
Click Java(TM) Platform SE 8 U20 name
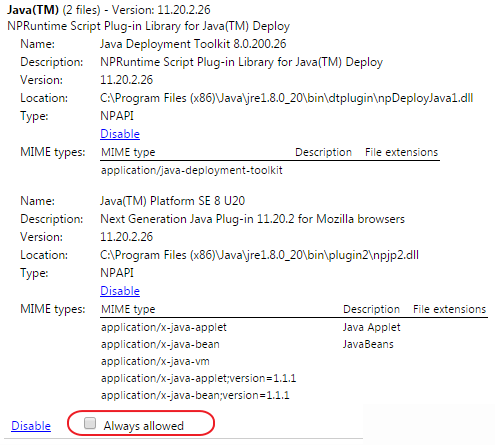(x=173, y=201)
